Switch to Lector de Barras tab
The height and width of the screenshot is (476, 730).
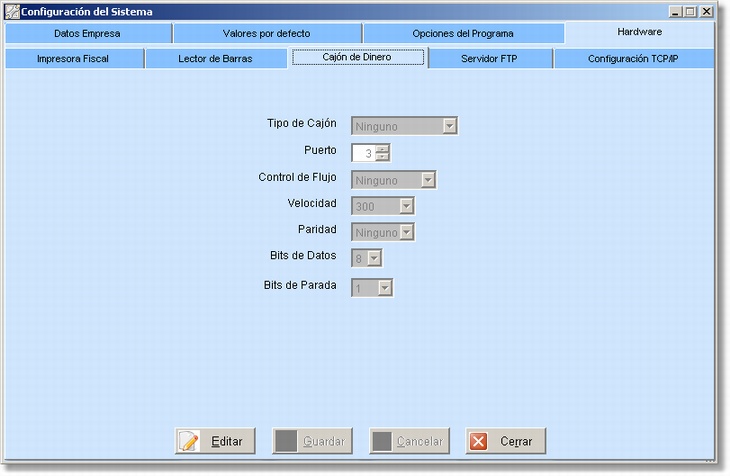click(x=215, y=59)
